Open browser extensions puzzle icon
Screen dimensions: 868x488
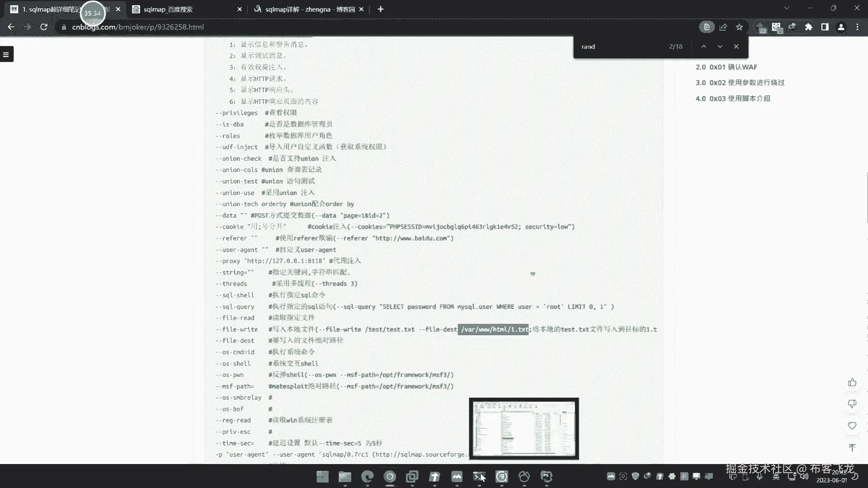click(809, 27)
